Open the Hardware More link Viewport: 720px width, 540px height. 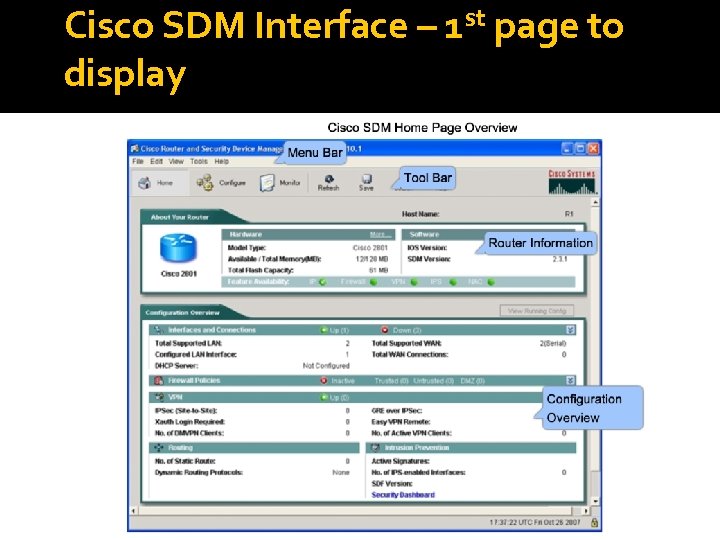[381, 235]
